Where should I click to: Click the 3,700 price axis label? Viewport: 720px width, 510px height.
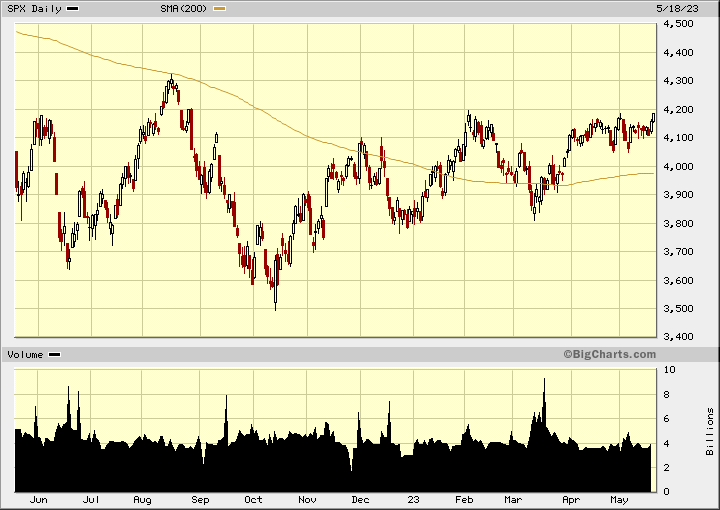[678, 252]
